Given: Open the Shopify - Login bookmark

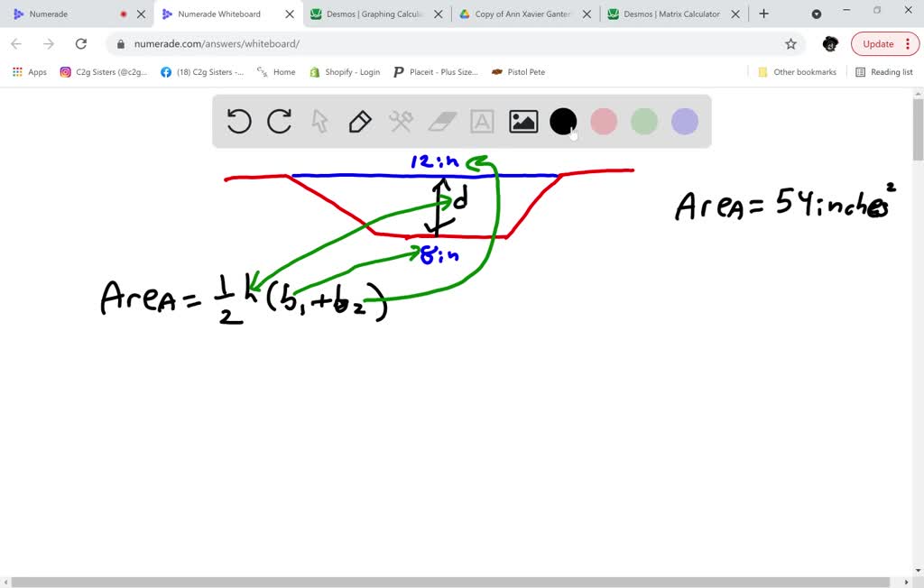Looking at the screenshot, I should click(344, 71).
